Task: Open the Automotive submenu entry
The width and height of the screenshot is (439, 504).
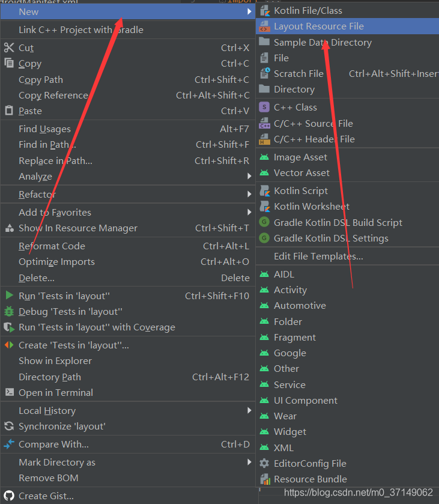Action: point(347,305)
